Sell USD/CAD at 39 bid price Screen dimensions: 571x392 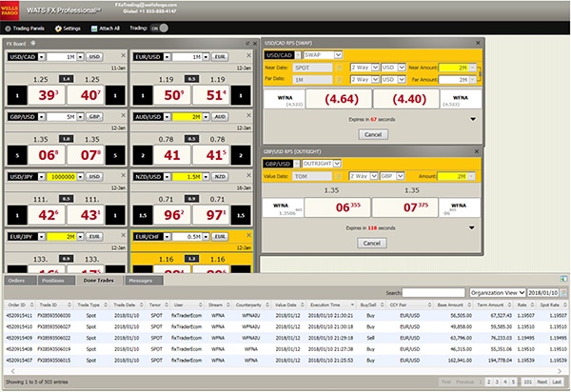[47, 95]
